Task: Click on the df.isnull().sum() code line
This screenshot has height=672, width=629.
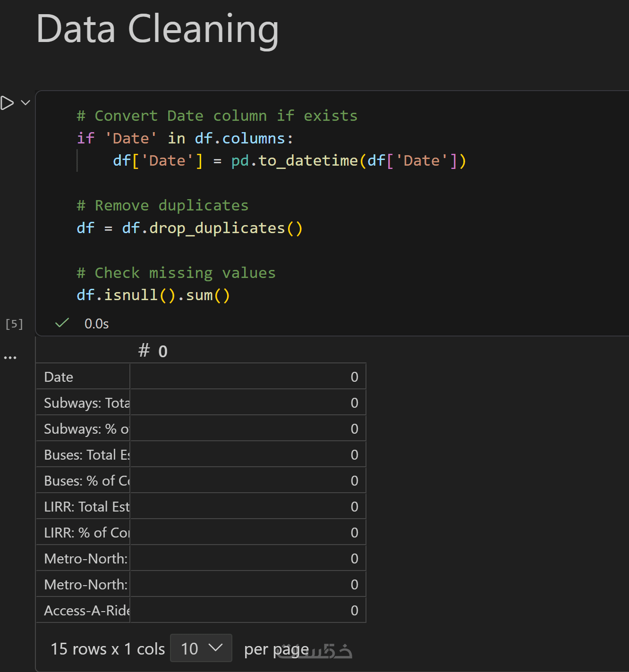Action: (x=153, y=295)
